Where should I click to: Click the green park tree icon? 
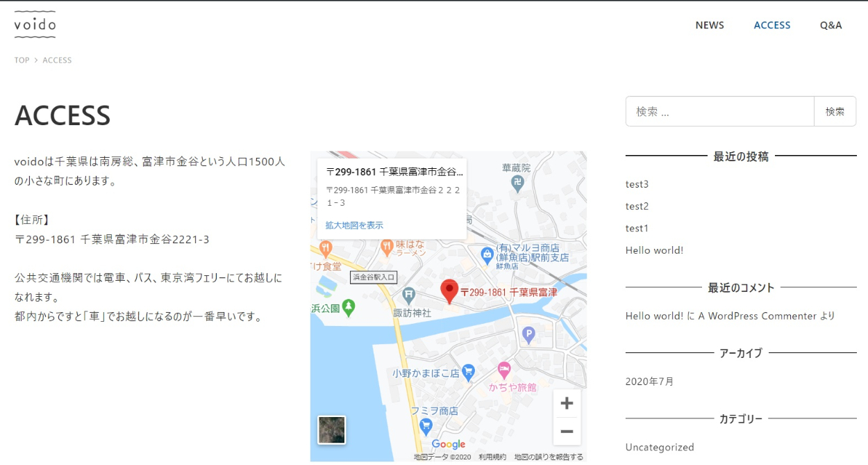tap(349, 306)
